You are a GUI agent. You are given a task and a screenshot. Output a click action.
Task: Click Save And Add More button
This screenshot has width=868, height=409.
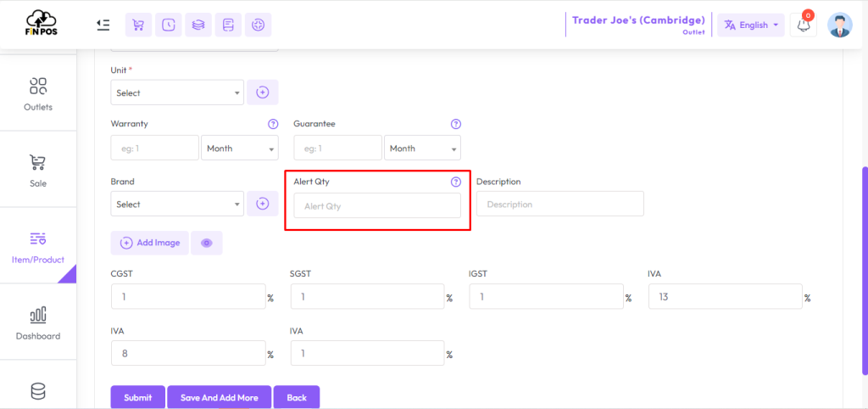[220, 397]
